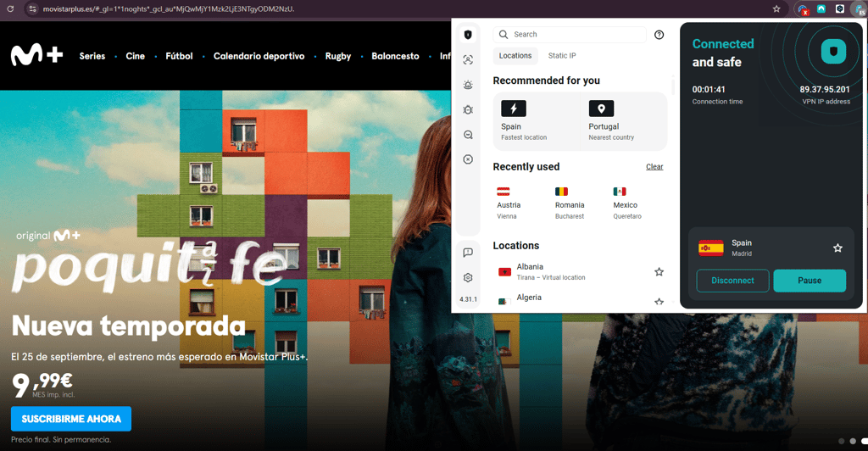Image resolution: width=868 pixels, height=451 pixels.
Task: Open the Surfshark Search magnifier icon
Action: pyautogui.click(x=468, y=135)
